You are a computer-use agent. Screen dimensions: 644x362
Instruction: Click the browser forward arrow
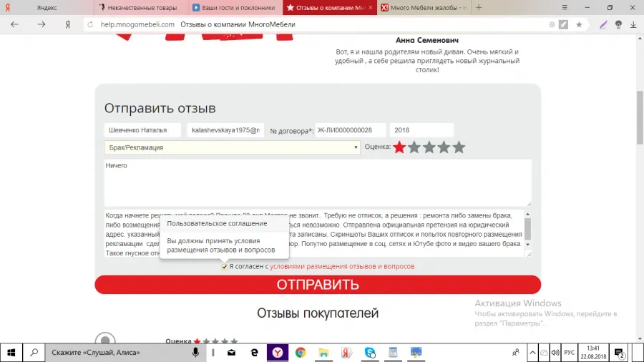[x=42, y=24]
